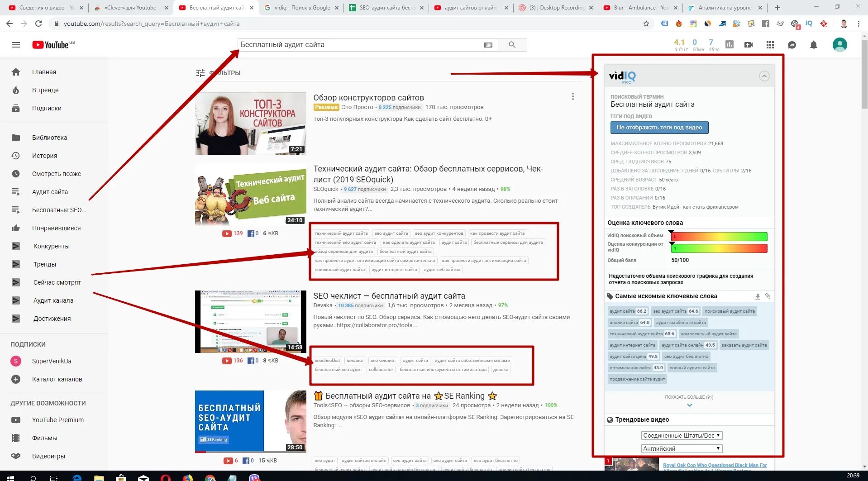Click the ТОП-3 конструктора сайтов thumbnail
Viewport: 868px width, 481px height.
[x=251, y=124]
